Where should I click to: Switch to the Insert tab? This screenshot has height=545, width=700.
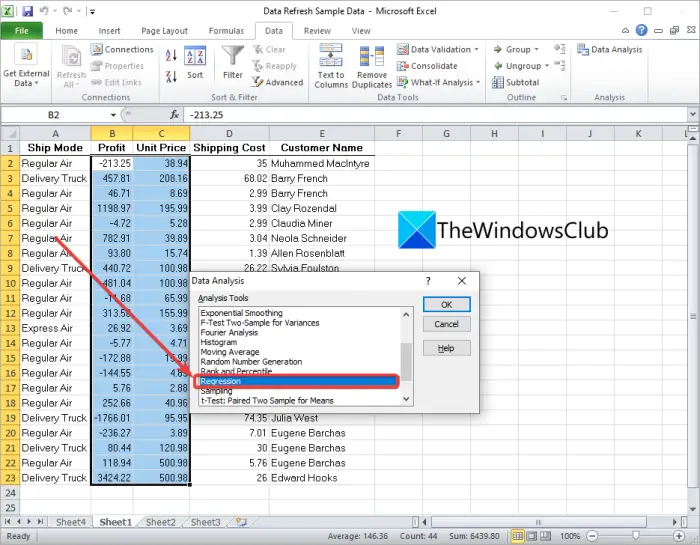[109, 30]
